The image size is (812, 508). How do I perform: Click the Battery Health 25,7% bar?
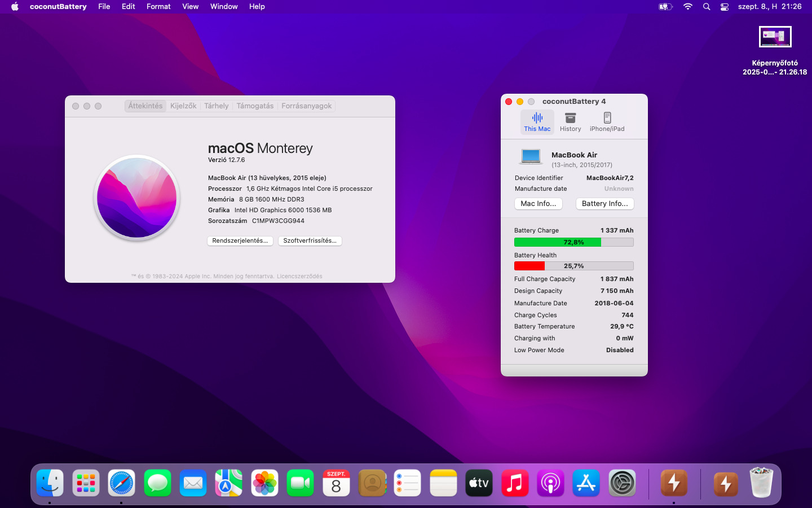(x=574, y=266)
